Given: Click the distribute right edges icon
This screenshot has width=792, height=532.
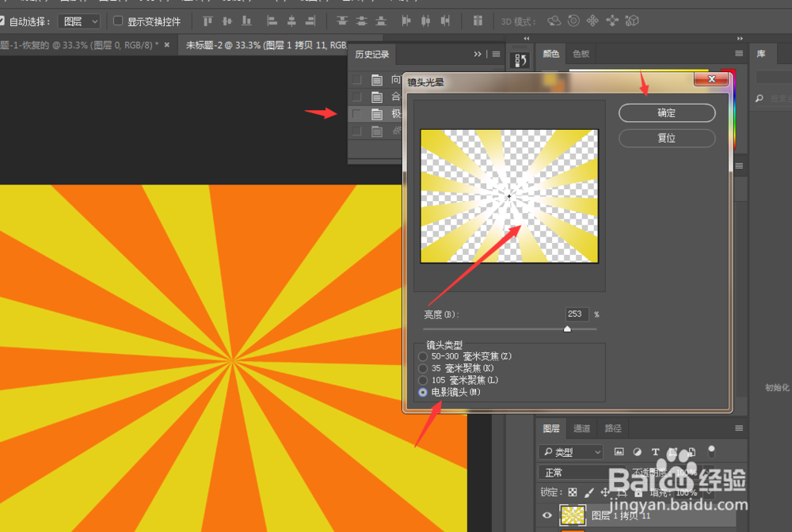Looking at the screenshot, I should pyautogui.click(x=445, y=21).
